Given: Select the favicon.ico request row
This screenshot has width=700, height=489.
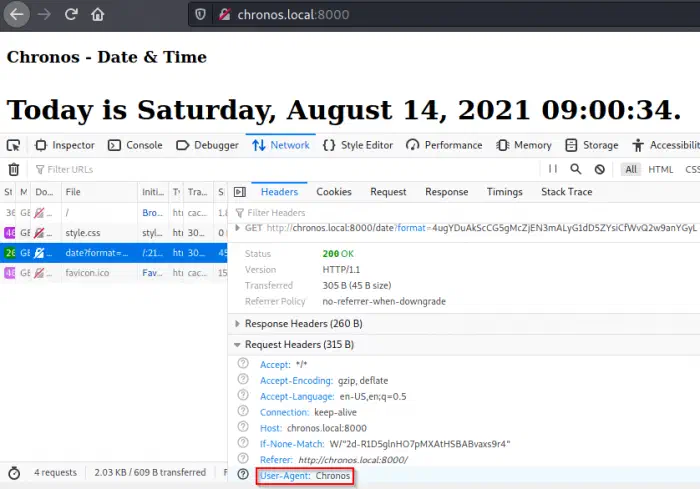Looking at the screenshot, I should point(114,272).
